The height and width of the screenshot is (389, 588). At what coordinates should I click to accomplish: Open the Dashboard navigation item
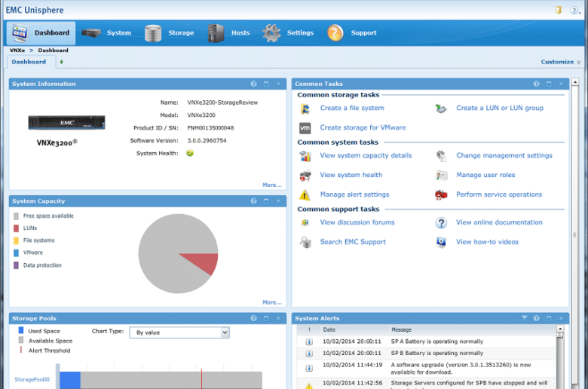41,33
